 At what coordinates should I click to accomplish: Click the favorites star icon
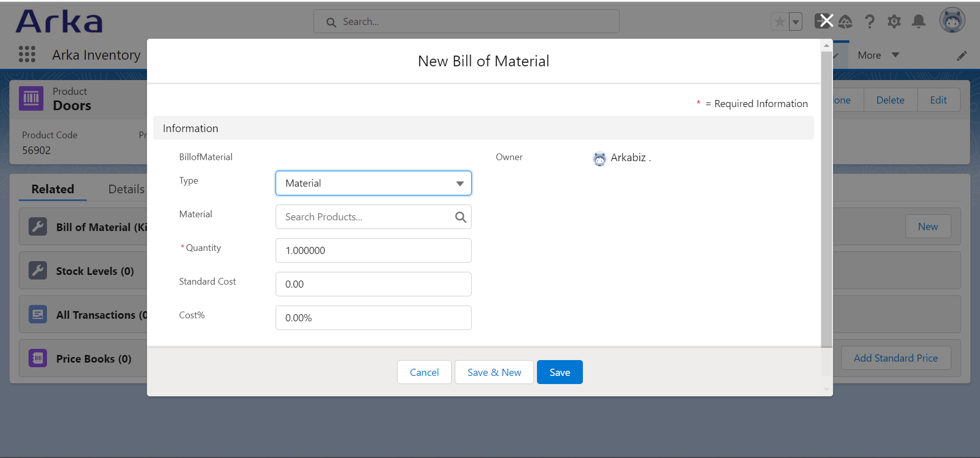tap(779, 22)
